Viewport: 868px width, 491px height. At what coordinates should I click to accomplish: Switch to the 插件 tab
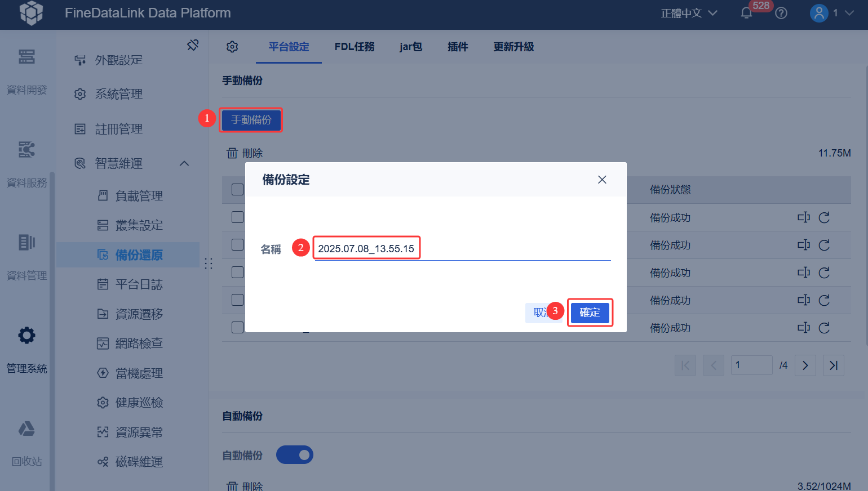click(458, 47)
